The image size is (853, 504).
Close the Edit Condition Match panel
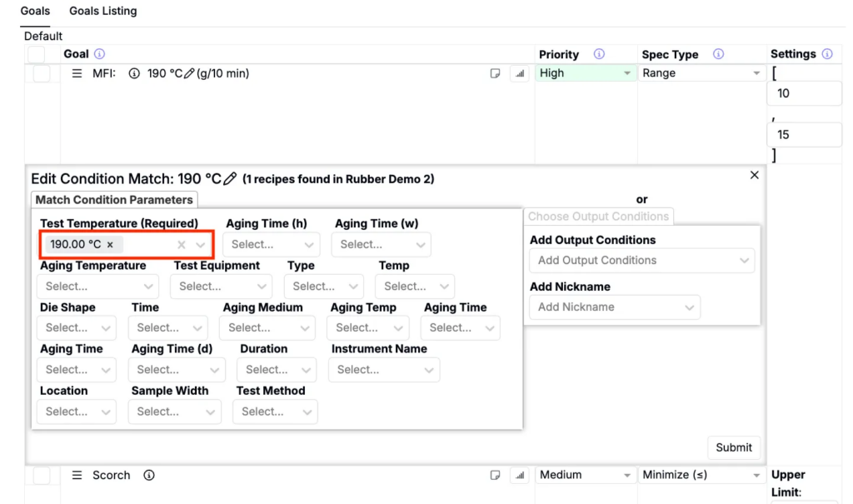(x=754, y=175)
